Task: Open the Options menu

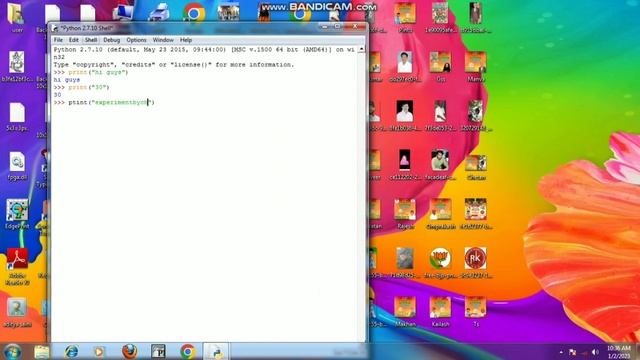Action: point(136,40)
